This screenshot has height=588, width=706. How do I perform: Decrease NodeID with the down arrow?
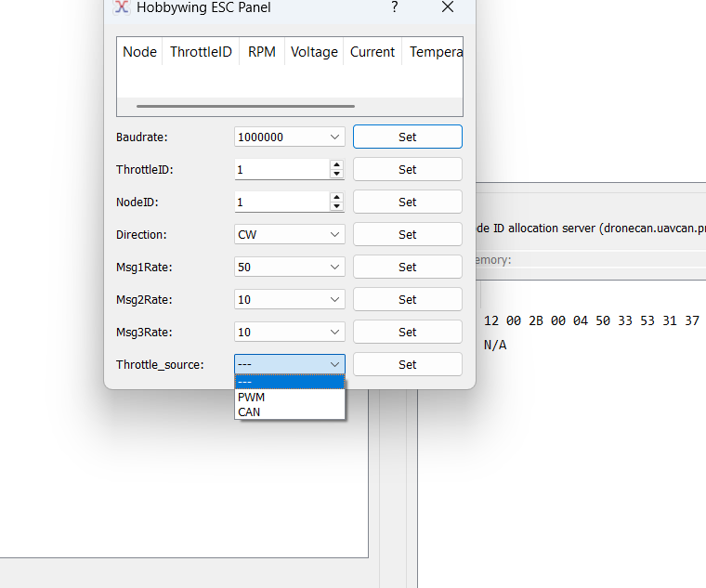pyautogui.click(x=336, y=206)
